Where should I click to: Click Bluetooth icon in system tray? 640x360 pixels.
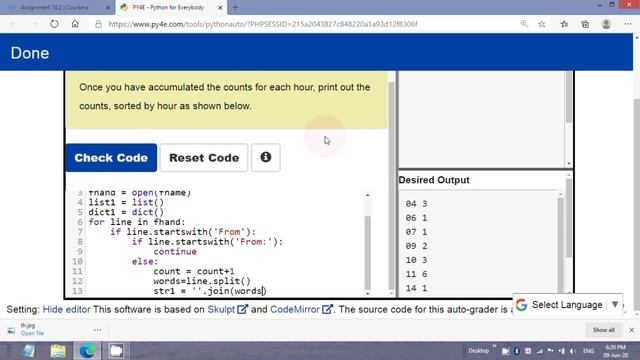[516, 351]
